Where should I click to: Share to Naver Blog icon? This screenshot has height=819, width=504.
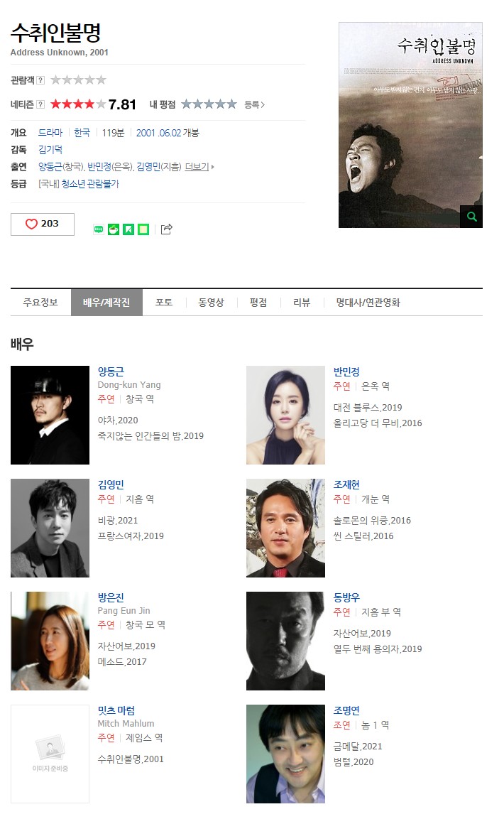coord(98,229)
